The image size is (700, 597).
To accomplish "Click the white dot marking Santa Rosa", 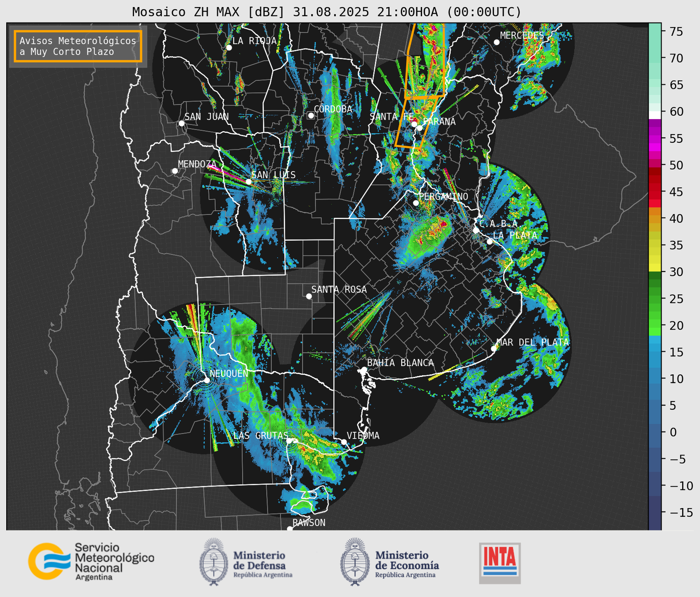I will (x=309, y=296).
